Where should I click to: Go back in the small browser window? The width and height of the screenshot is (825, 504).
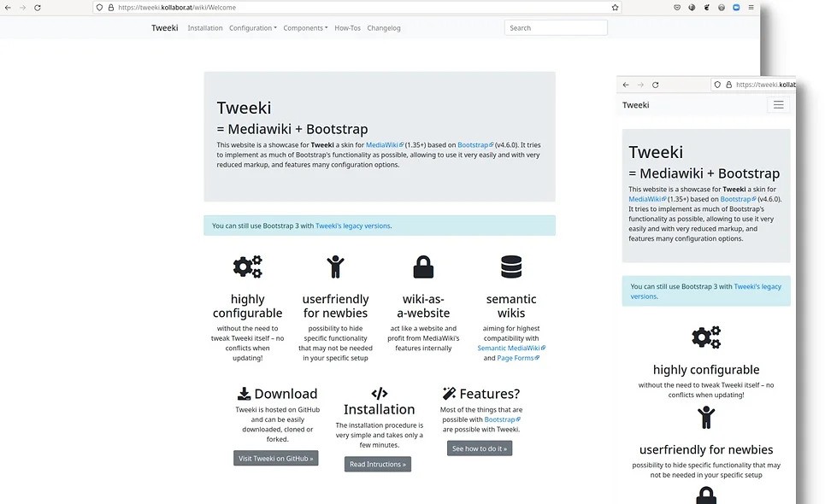626,85
